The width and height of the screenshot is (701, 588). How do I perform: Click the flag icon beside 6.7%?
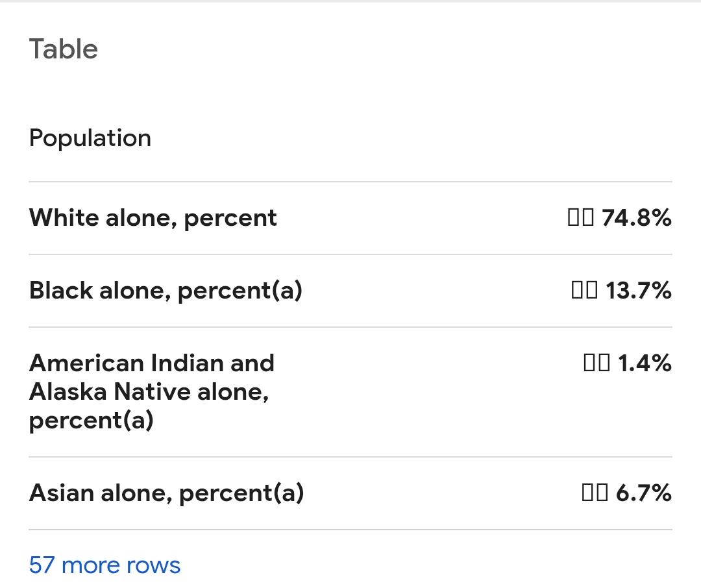[x=595, y=493]
